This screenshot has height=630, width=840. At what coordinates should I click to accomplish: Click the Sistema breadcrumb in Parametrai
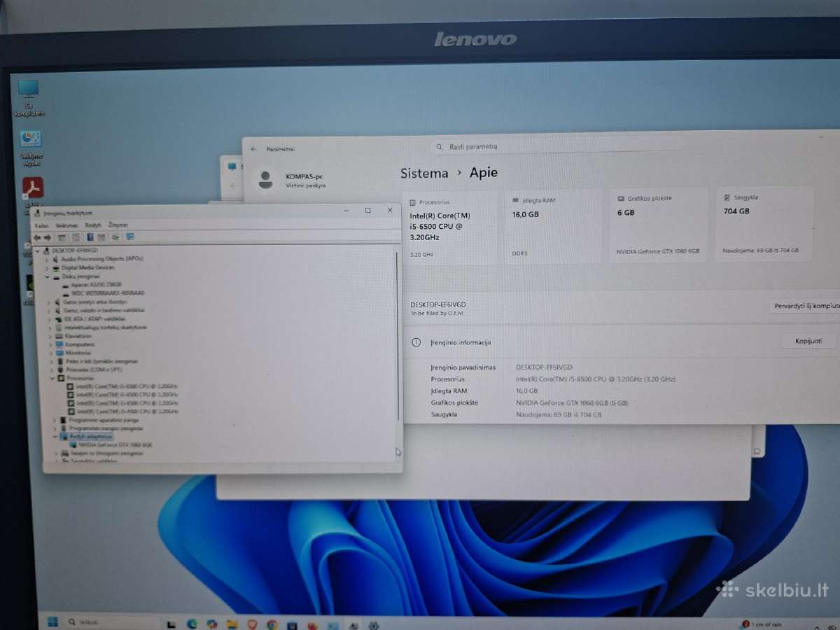coord(424,173)
